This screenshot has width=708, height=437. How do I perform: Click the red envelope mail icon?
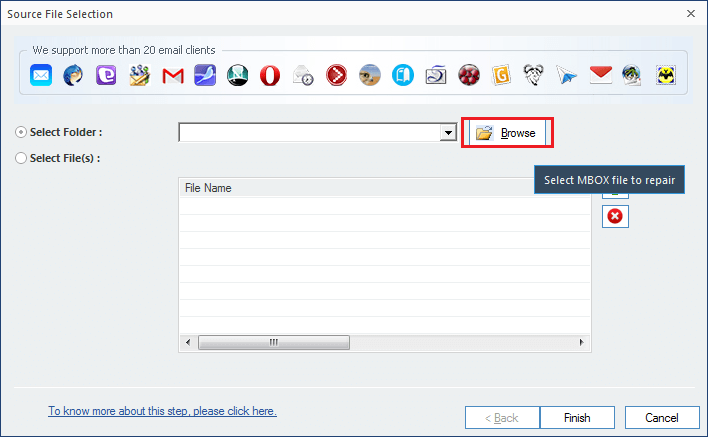pos(601,75)
